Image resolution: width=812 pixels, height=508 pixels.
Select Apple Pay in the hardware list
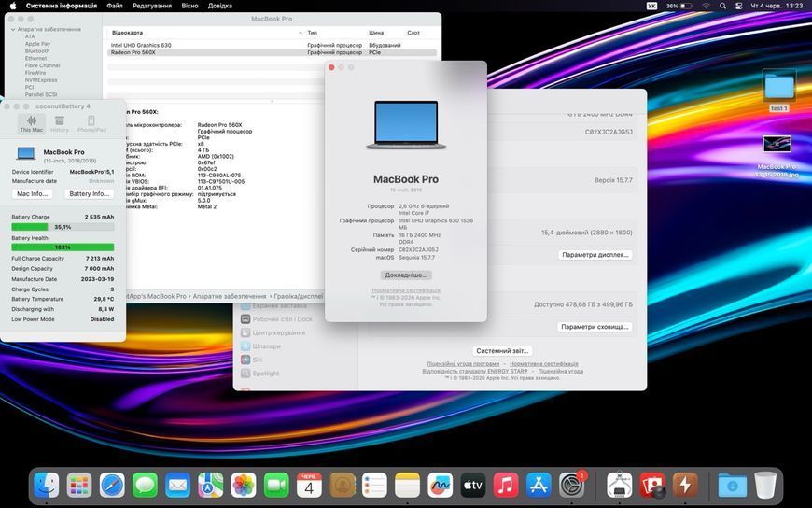[x=38, y=44]
